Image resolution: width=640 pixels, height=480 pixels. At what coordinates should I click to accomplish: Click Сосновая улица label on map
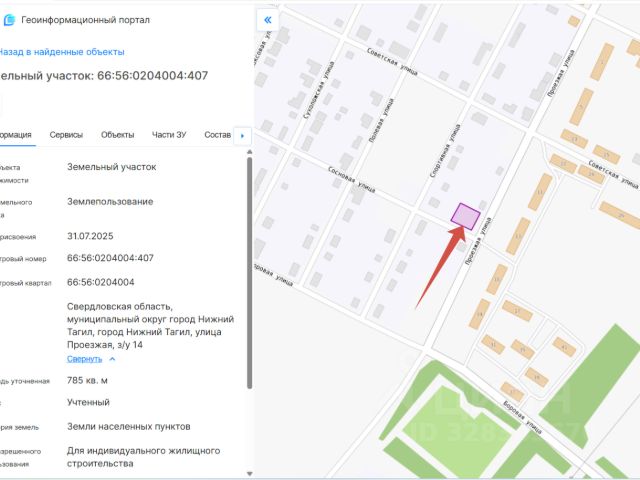point(351,179)
